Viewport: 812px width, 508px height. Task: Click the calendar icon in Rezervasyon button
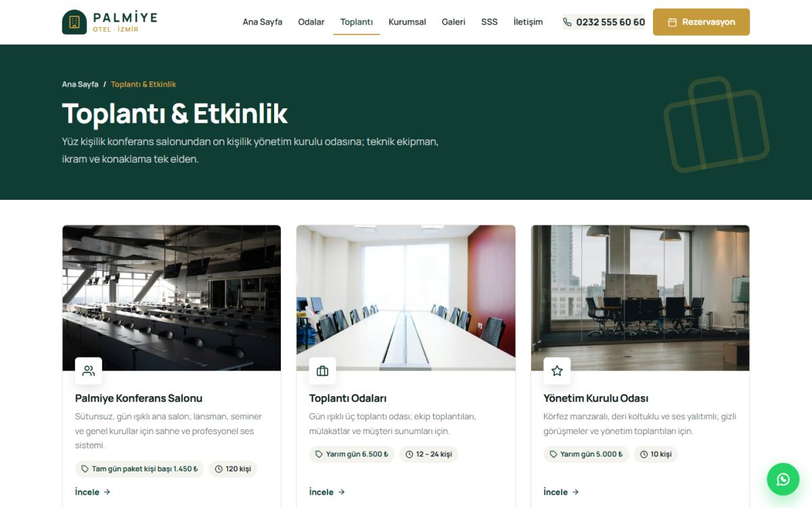(672, 22)
